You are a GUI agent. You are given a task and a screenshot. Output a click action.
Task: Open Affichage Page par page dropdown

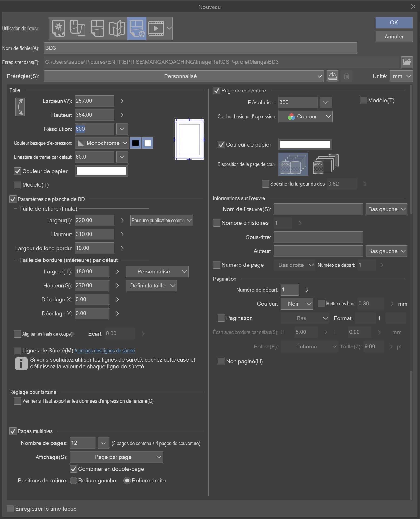tap(116, 457)
